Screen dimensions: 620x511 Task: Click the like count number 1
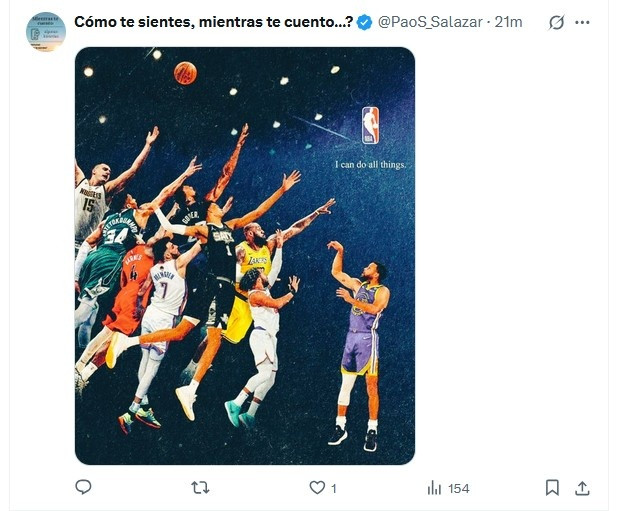(333, 488)
